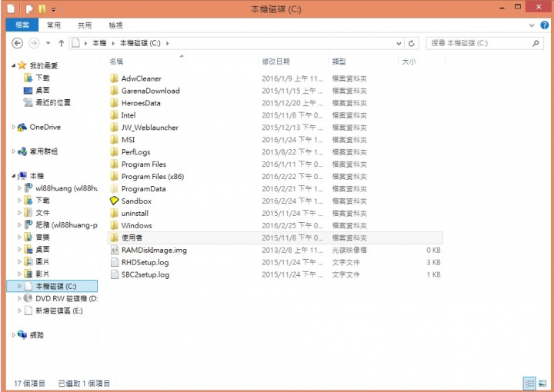Expand the 新增磁碟區 (E:) tree node
The image size is (554, 392).
click(19, 311)
